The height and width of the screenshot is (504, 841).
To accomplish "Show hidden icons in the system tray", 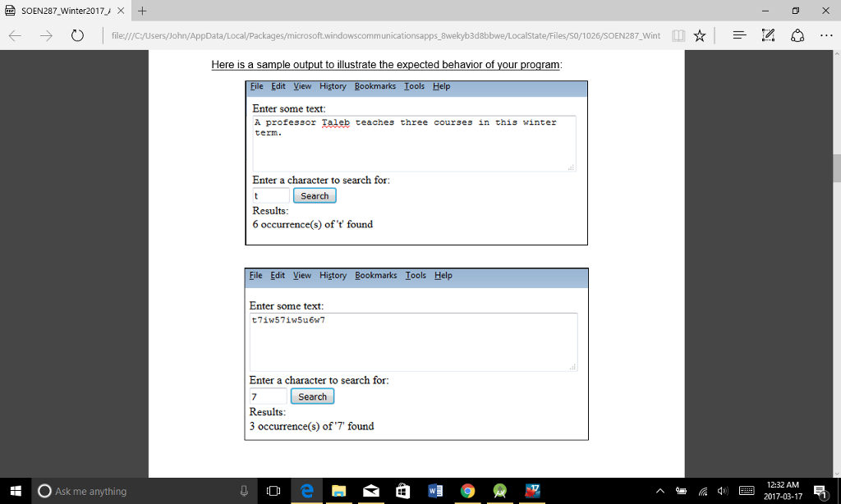I will [660, 490].
